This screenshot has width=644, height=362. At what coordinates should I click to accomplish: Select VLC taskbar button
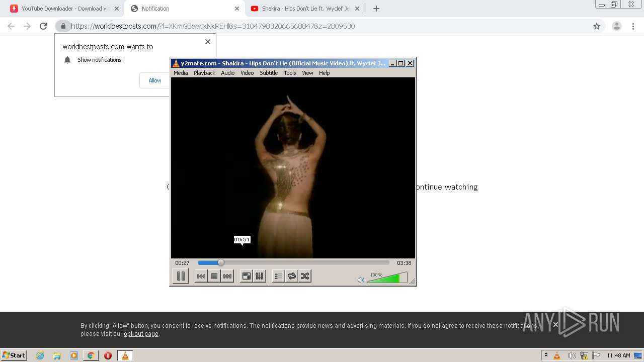[125, 355]
